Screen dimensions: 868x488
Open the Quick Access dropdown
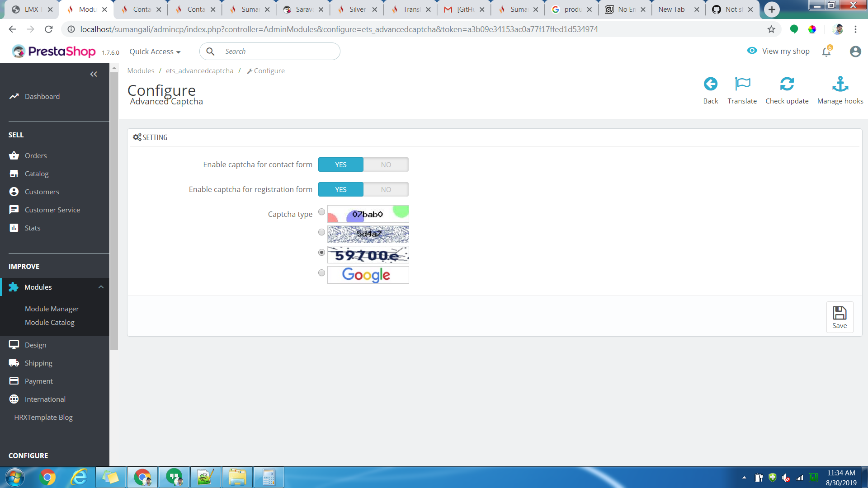click(155, 51)
